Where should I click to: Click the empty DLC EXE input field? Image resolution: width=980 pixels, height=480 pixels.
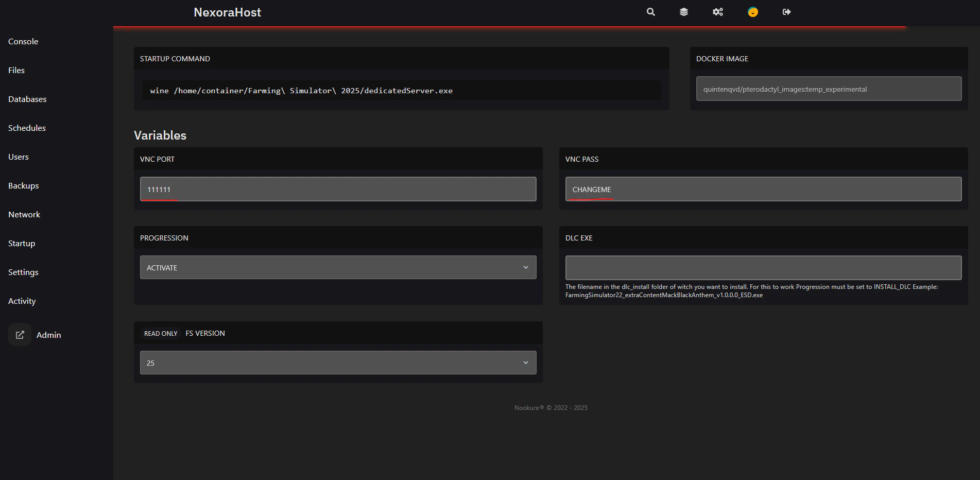[x=763, y=268]
